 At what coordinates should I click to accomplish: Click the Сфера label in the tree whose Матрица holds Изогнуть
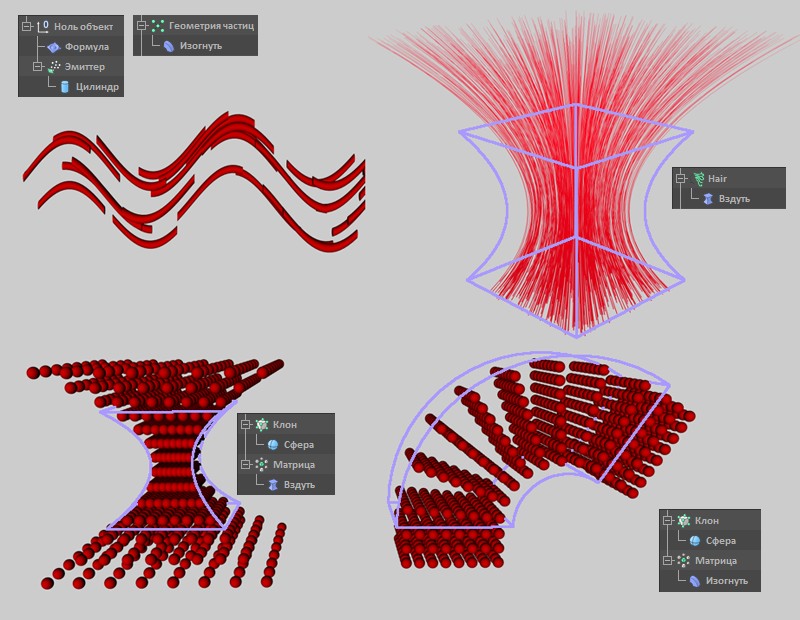pyautogui.click(x=721, y=541)
